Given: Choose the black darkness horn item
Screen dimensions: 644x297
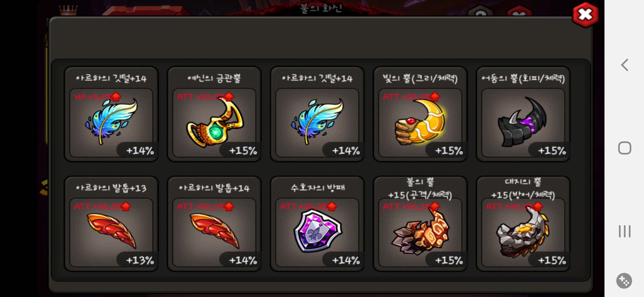Looking at the screenshot, I should click(523, 114).
